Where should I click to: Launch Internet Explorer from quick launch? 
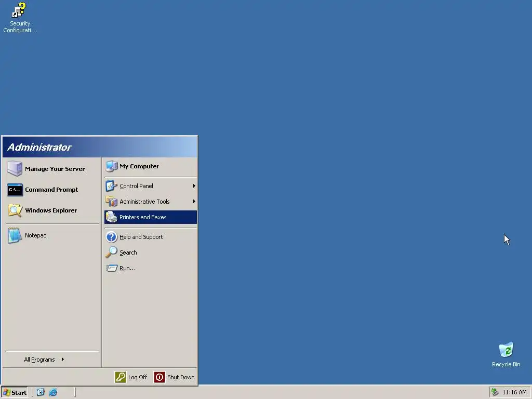[x=54, y=392]
